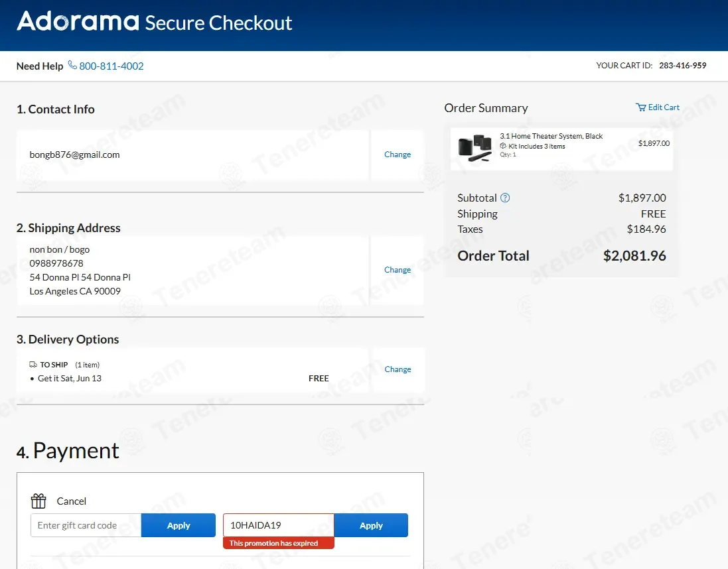This screenshot has width=728, height=569.
Task: Focus the gift card code field
Action: point(86,525)
